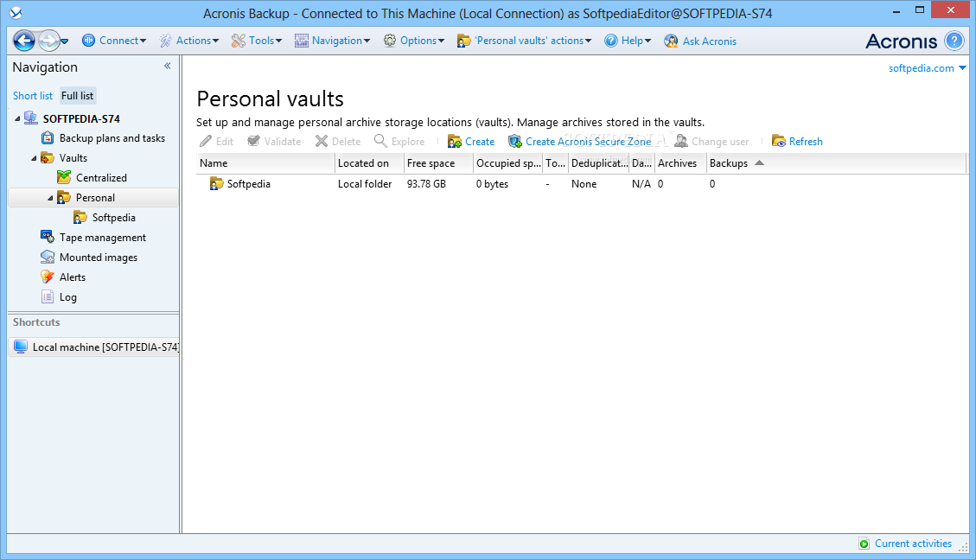Click the Local folder cell
The height and width of the screenshot is (560, 976).
click(x=365, y=184)
